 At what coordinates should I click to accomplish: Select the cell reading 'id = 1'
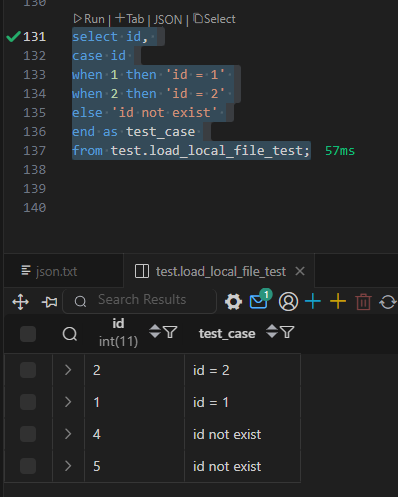[242, 402]
